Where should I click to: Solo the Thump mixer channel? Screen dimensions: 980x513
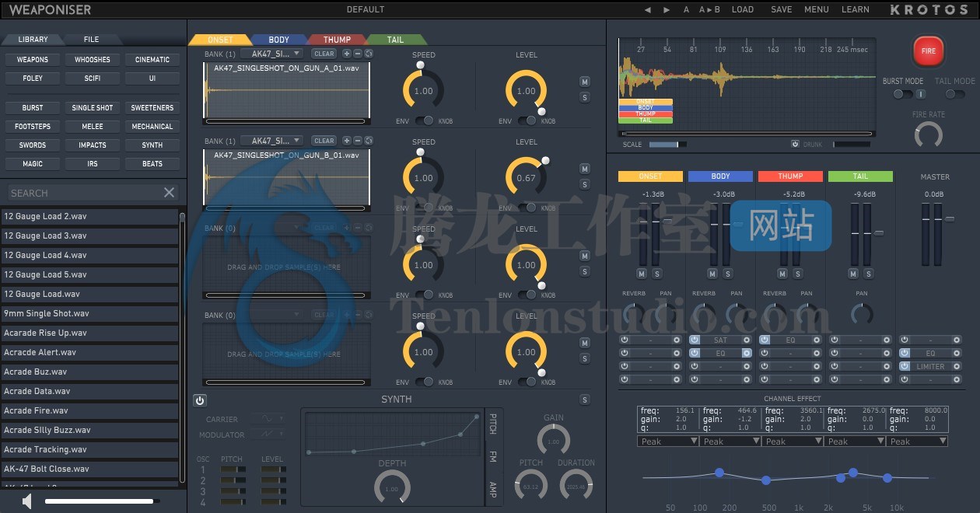click(797, 274)
